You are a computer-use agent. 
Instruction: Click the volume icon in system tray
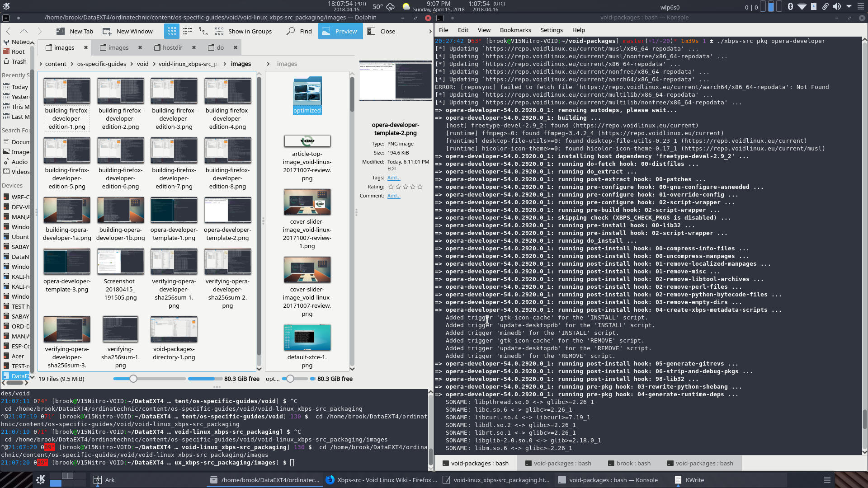[x=837, y=6]
